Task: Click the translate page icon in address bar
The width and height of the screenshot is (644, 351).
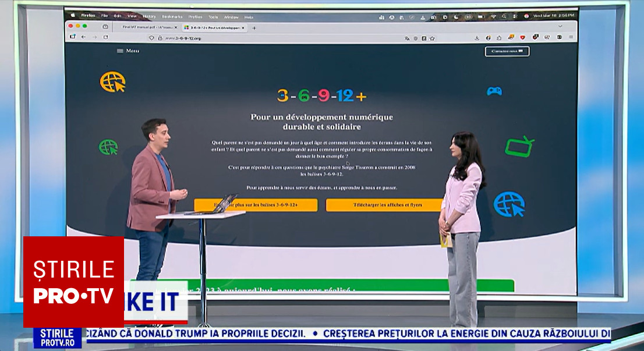Action: (407, 38)
